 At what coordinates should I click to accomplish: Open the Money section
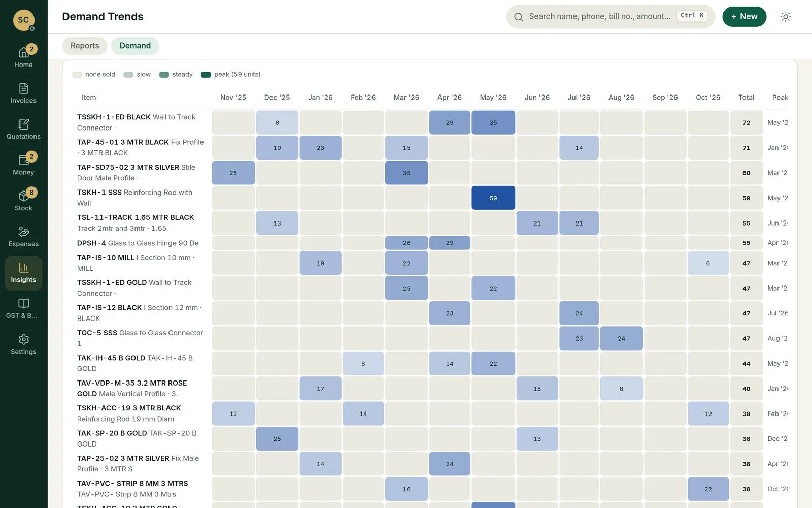point(23,165)
